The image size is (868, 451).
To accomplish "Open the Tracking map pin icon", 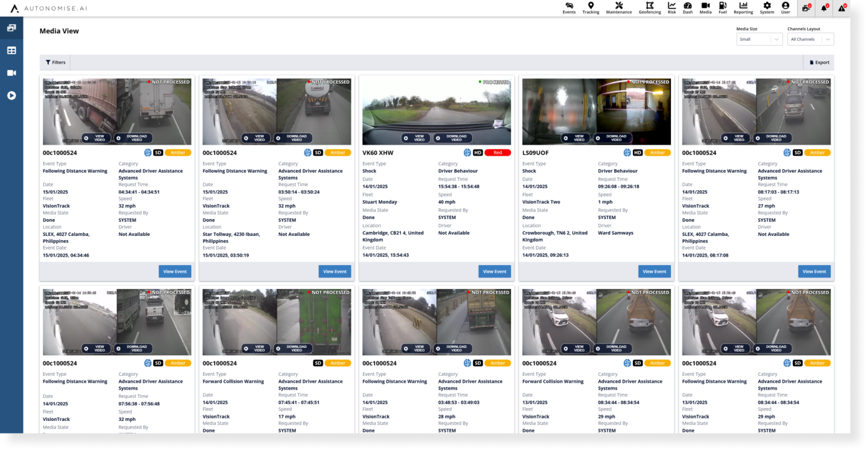I will 591,8.
